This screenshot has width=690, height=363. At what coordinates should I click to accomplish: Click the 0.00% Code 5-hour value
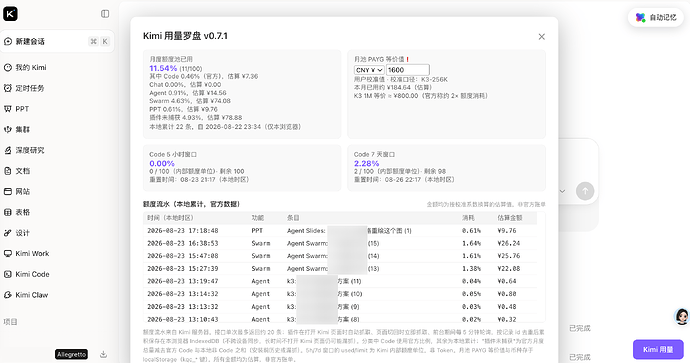pyautogui.click(x=162, y=163)
